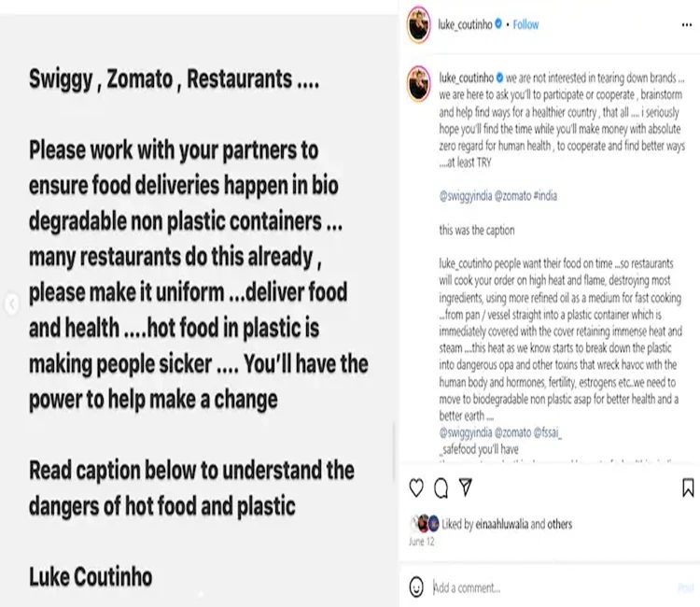The height and width of the screenshot is (607, 700).
Task: Click luke_coutinho username in post header
Action: point(464,25)
